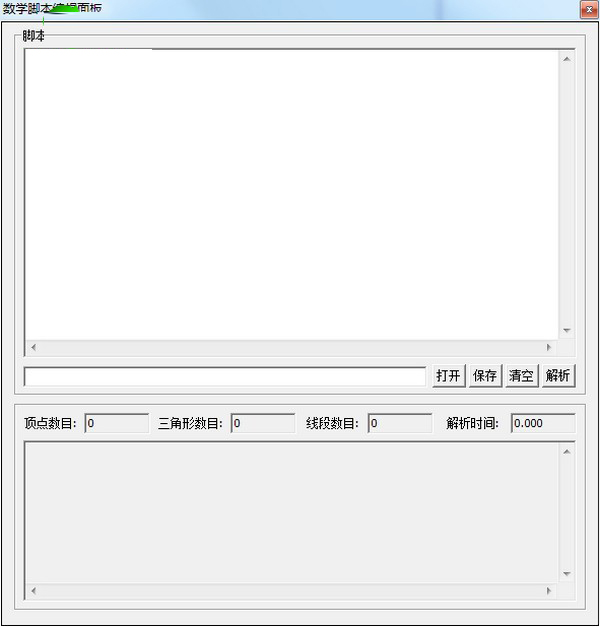Click the script area scroll left arrow
The width and height of the screenshot is (600, 627).
tap(34, 347)
